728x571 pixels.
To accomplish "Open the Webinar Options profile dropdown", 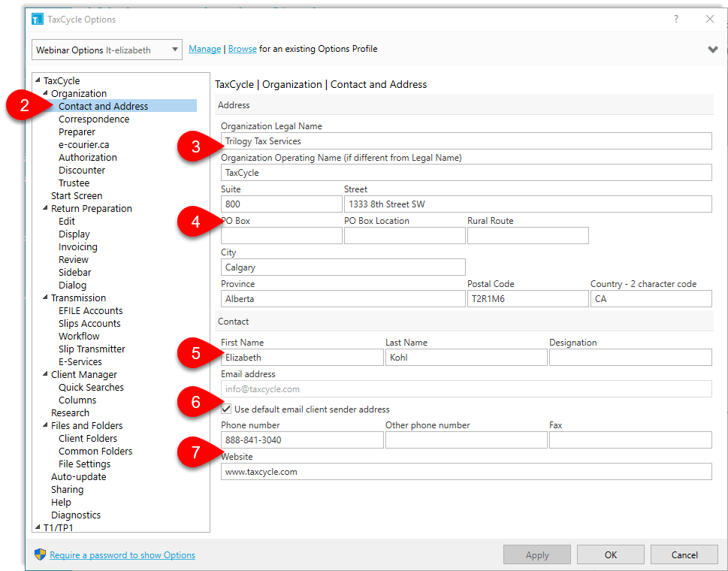I will point(107,50).
